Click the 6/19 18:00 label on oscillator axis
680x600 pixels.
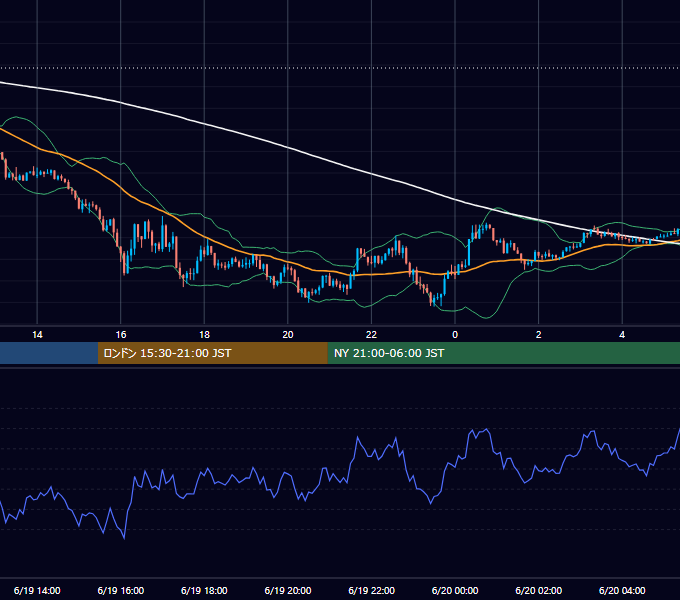pos(204,590)
